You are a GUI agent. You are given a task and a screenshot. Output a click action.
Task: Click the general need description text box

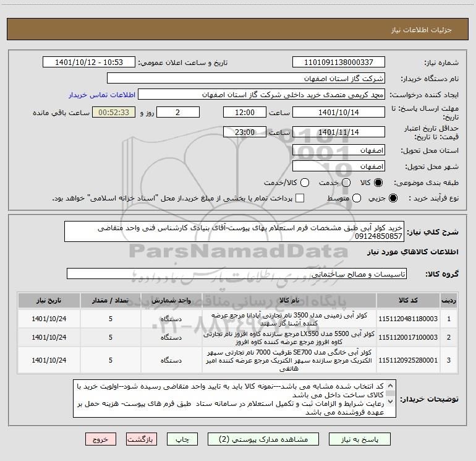(x=234, y=231)
